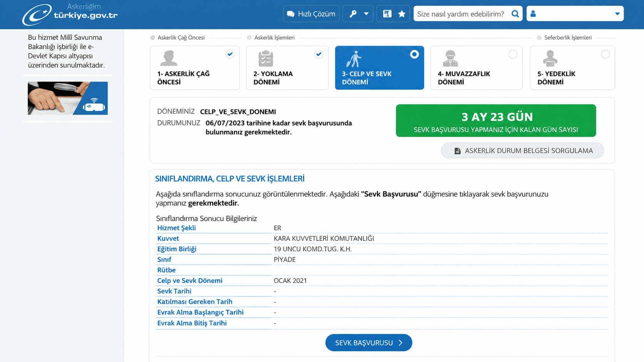Click Askerlik Durum Belgesi Sorgulama button
Viewport: 644px width, 362px height.
pyautogui.click(x=522, y=150)
